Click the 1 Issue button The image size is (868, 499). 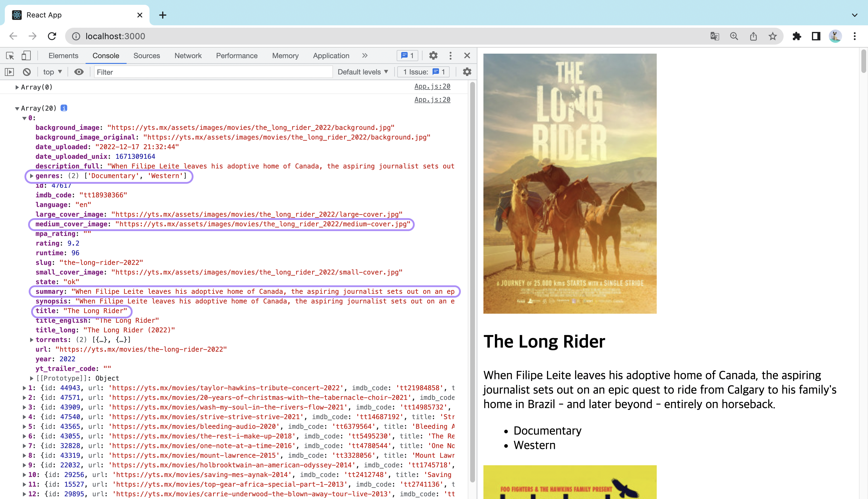(424, 72)
